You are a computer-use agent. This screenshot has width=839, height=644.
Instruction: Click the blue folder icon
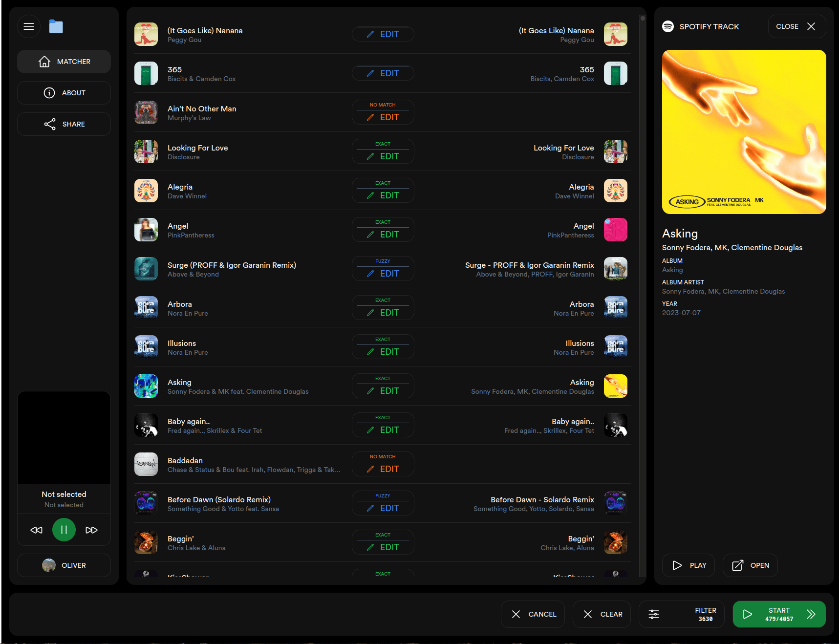pyautogui.click(x=56, y=26)
